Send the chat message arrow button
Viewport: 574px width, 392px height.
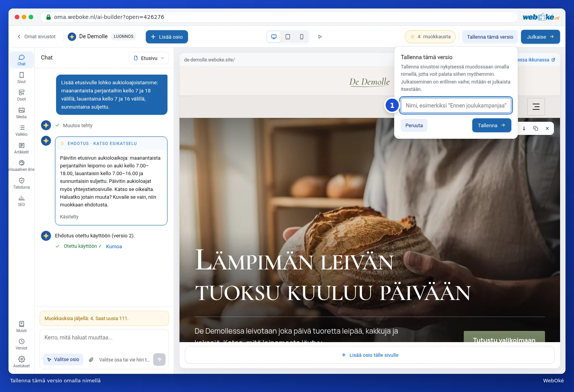tap(159, 360)
